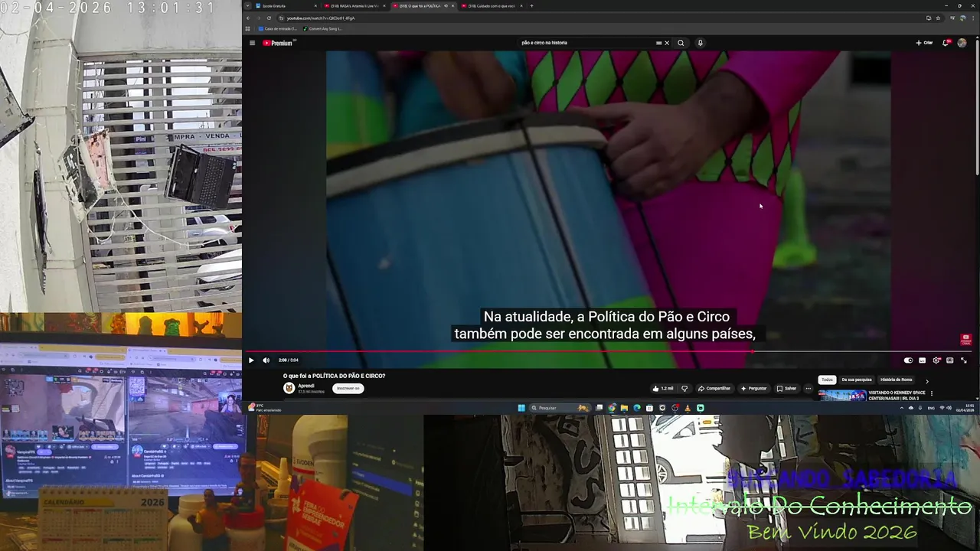Open player settings gear
Screen dimensions: 980x551
pyautogui.click(x=936, y=360)
